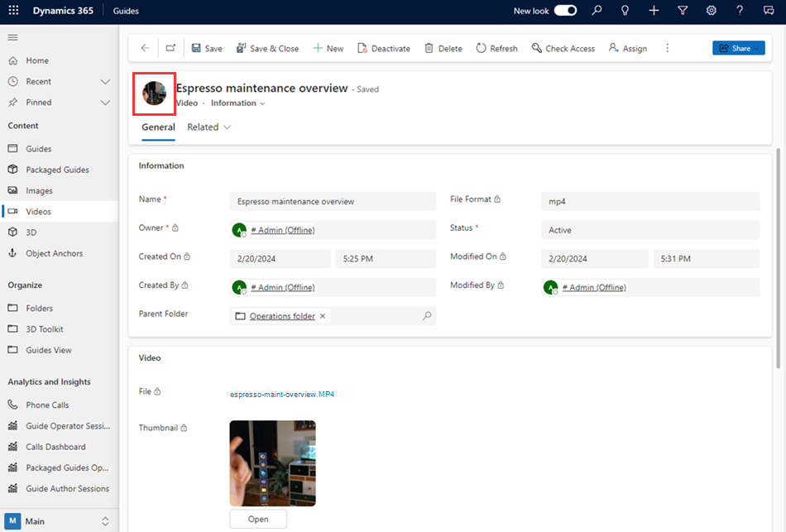
Task: Open the Dynamics 365 app launcher grid
Action: coord(12,11)
